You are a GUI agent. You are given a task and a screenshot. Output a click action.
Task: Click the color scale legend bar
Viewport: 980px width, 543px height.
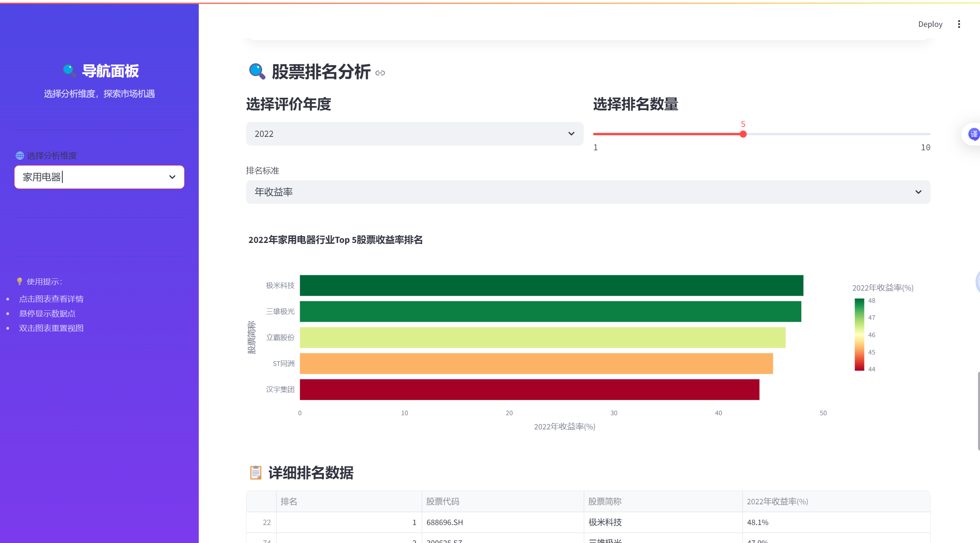coord(859,334)
